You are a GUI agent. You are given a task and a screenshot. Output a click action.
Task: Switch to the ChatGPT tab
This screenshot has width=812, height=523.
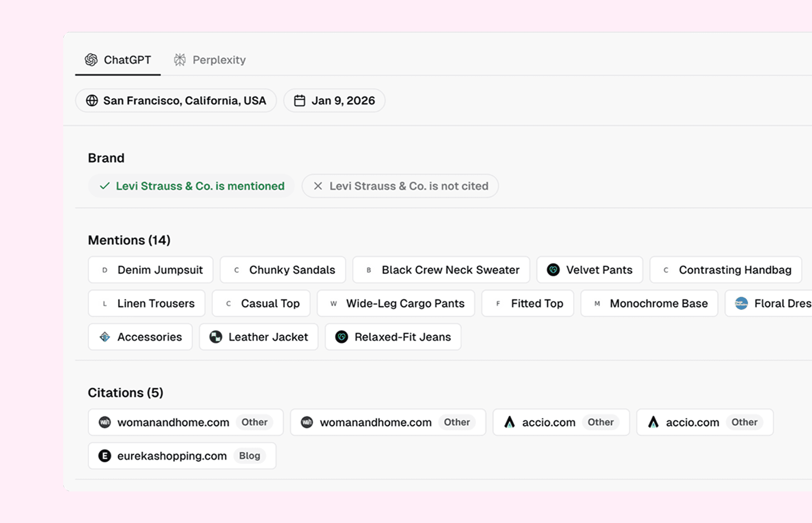[x=118, y=60]
